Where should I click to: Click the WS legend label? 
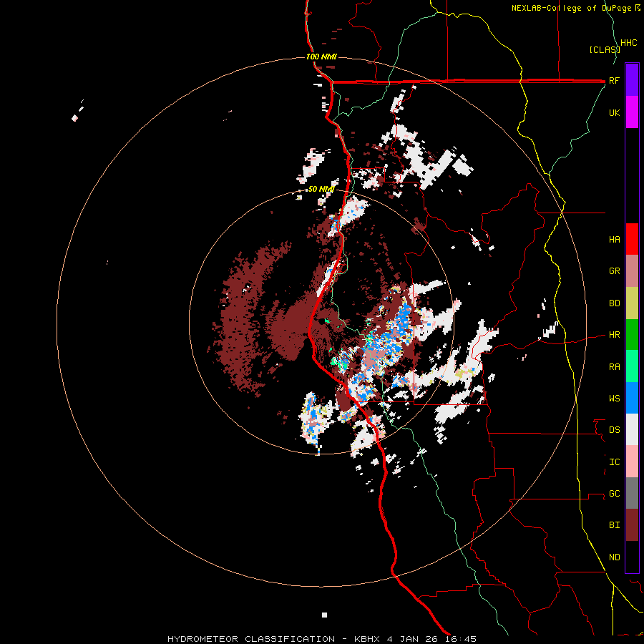pos(614,399)
